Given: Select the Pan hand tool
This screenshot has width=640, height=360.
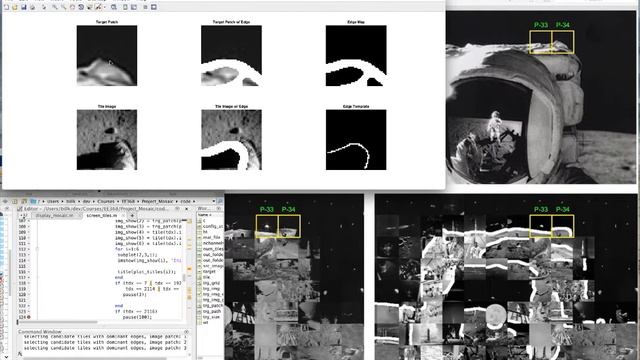Looking at the screenshot, I should (72, 7).
